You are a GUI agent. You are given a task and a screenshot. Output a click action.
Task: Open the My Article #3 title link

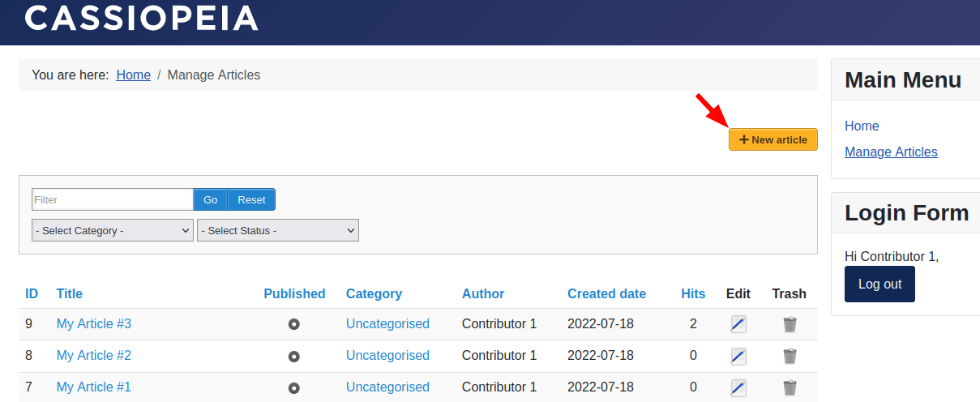click(x=94, y=323)
